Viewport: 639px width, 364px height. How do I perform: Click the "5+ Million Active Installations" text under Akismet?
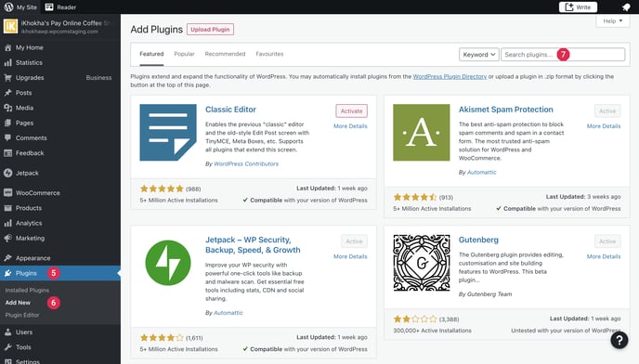[432, 208]
